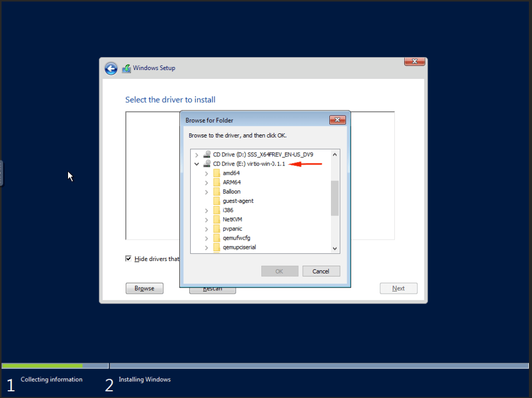Click the NetKVM folder icon
The width and height of the screenshot is (532, 398).
pyautogui.click(x=216, y=219)
